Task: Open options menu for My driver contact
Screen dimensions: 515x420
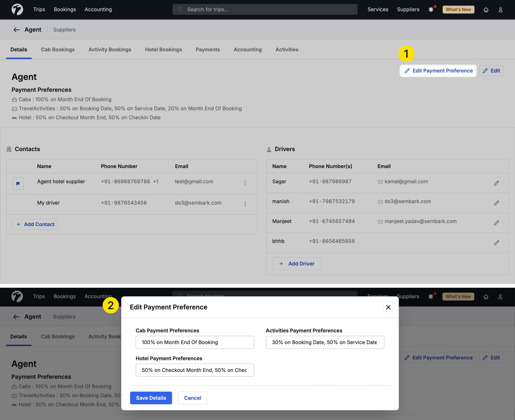Action: point(245,204)
